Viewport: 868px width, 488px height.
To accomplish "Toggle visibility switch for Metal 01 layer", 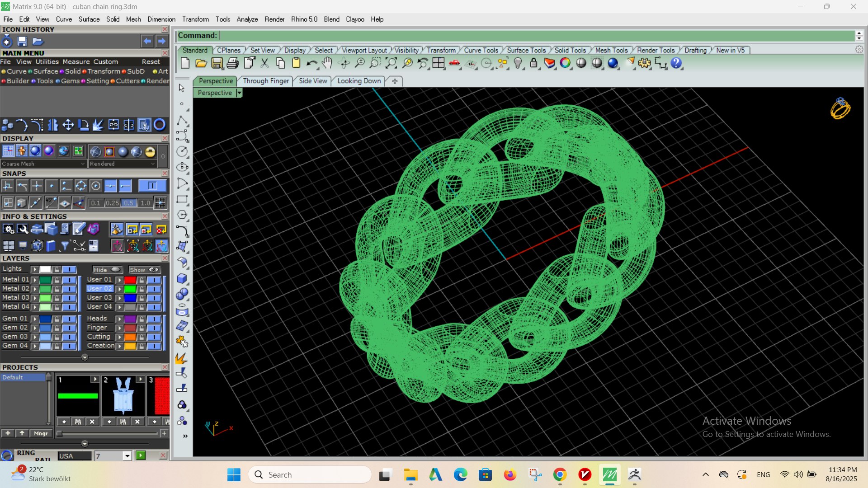I will (69, 280).
